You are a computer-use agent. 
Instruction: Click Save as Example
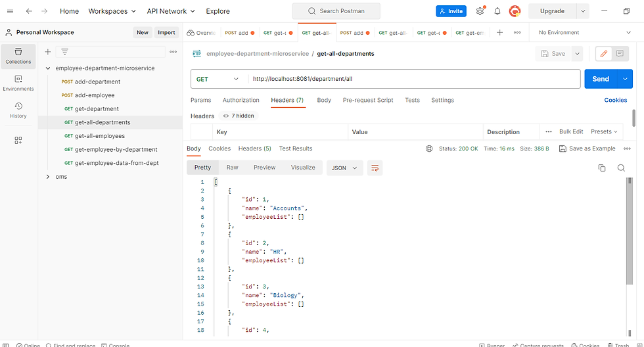tap(587, 149)
